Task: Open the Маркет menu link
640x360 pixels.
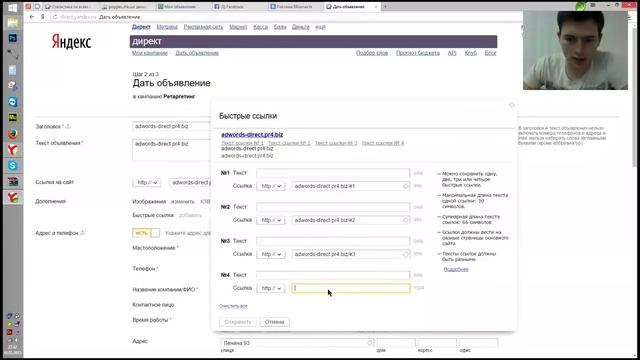Action: tap(238, 27)
